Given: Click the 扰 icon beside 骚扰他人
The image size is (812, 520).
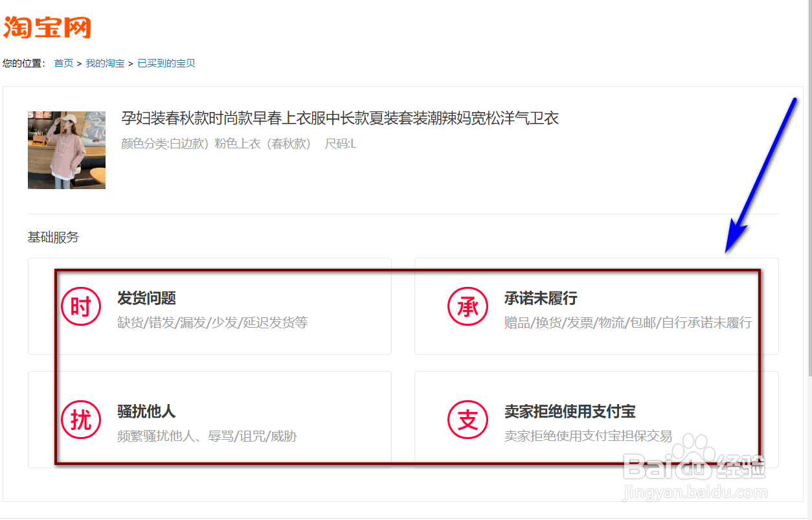Looking at the screenshot, I should pos(80,420).
